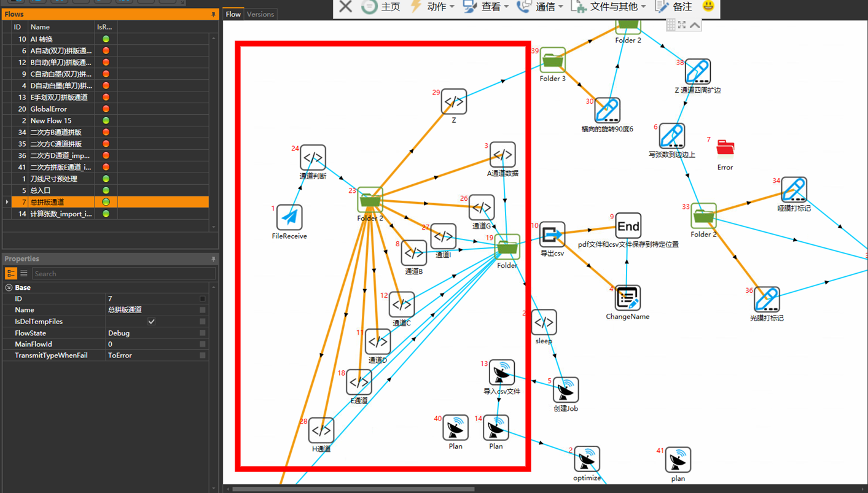Click the 通道G script node 26

tap(482, 208)
